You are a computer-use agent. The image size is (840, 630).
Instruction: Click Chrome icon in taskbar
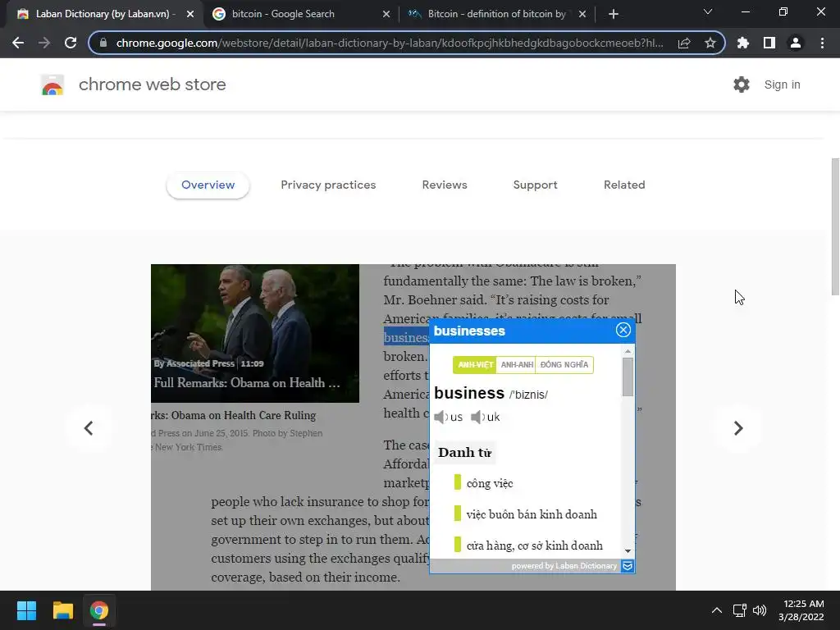[99, 610]
